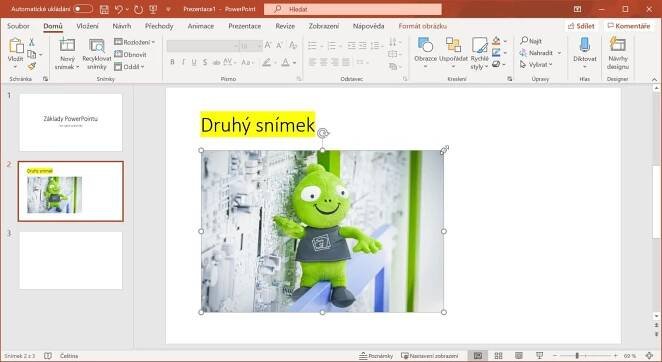
Task: Open the Animace tab
Action: click(x=201, y=26)
